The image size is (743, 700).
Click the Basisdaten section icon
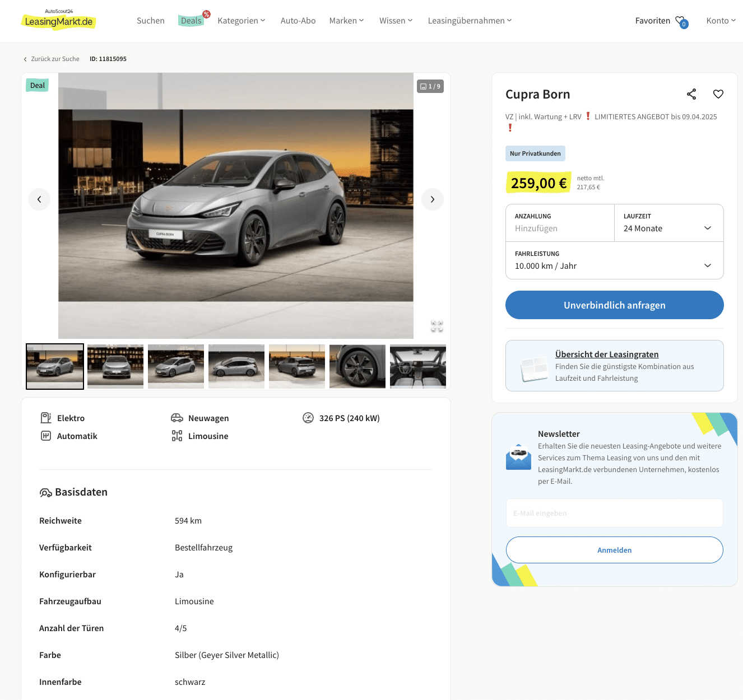tap(45, 492)
